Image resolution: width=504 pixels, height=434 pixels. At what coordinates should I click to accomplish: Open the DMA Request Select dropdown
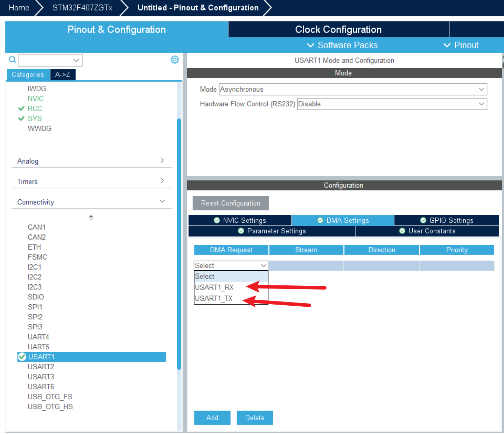(231, 265)
